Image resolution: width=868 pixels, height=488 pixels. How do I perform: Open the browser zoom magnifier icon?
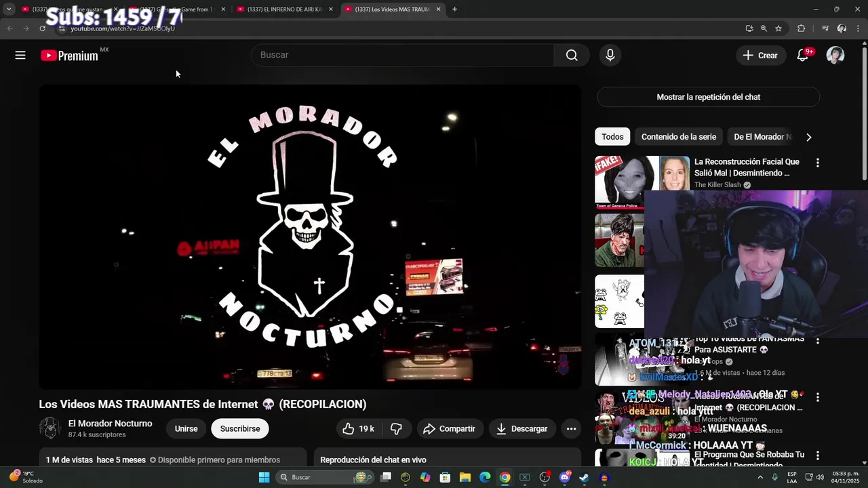(764, 28)
